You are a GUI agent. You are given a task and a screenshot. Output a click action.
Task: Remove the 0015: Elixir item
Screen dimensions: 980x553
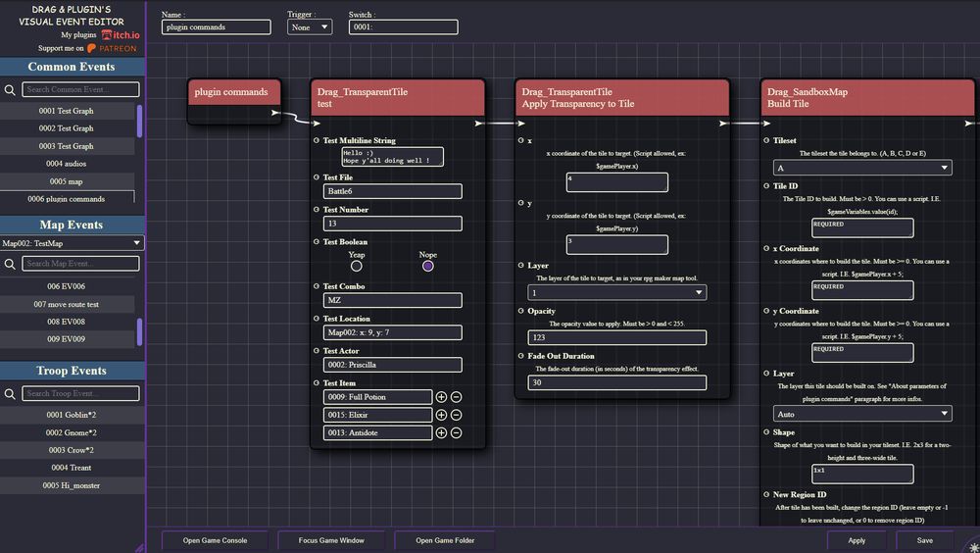(x=457, y=415)
